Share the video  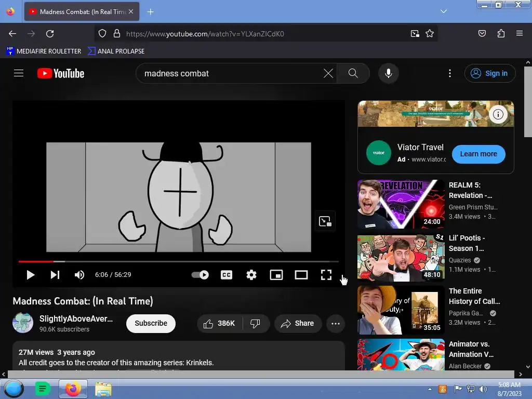click(x=297, y=323)
